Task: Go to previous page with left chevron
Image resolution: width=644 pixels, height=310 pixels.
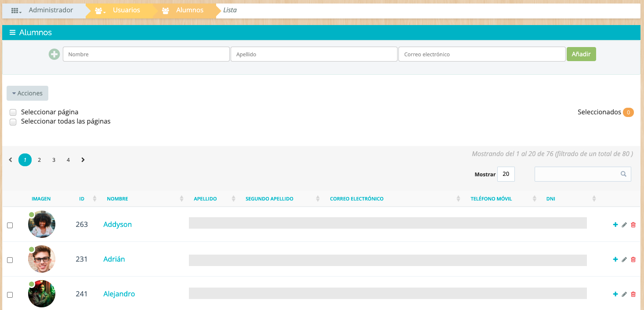Action: [11, 160]
